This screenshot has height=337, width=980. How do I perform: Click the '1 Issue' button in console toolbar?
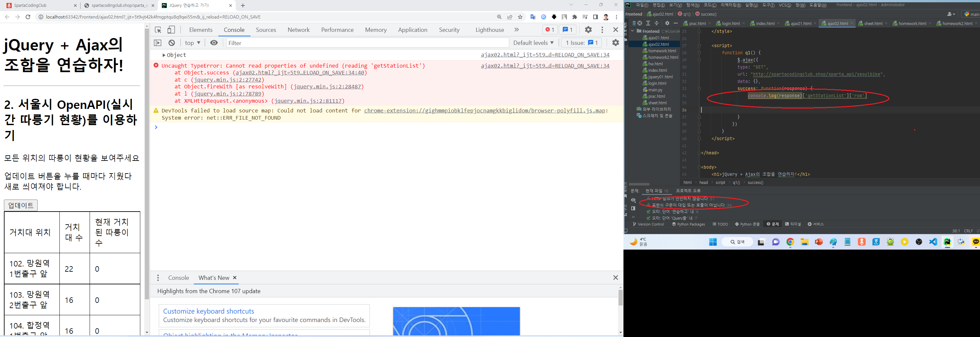pos(581,43)
